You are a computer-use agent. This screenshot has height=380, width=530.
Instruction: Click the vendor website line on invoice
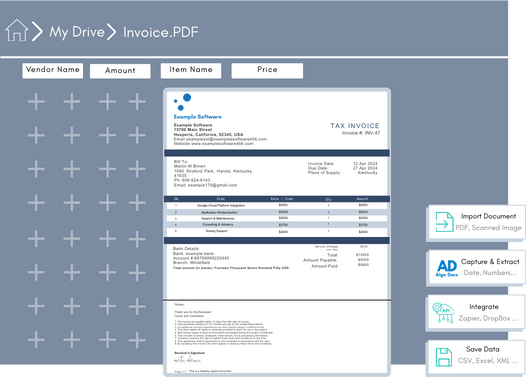click(213, 144)
